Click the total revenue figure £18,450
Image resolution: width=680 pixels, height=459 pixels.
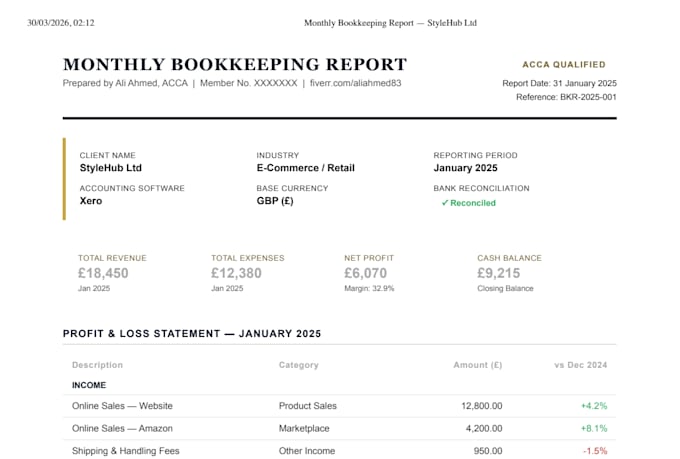point(103,273)
